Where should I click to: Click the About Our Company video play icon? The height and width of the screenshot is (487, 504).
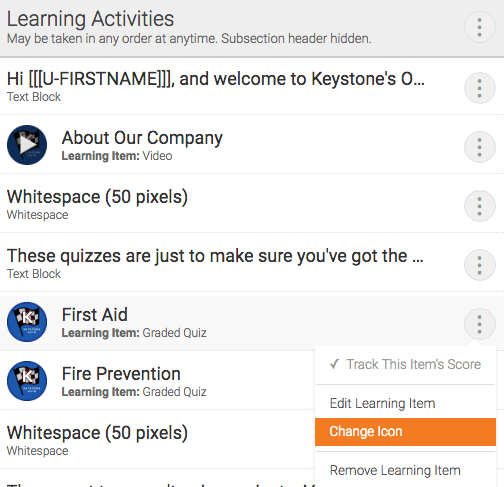coord(27,145)
